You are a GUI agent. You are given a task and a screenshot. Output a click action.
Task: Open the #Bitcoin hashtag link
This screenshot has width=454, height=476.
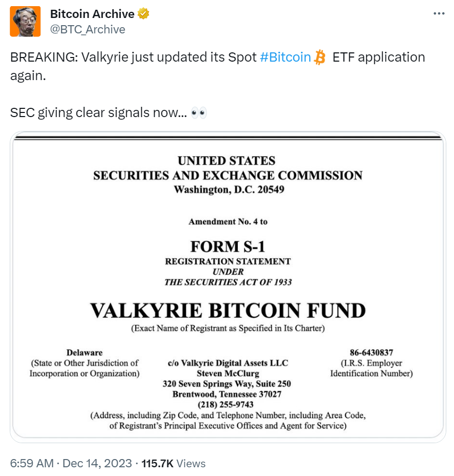(x=286, y=57)
